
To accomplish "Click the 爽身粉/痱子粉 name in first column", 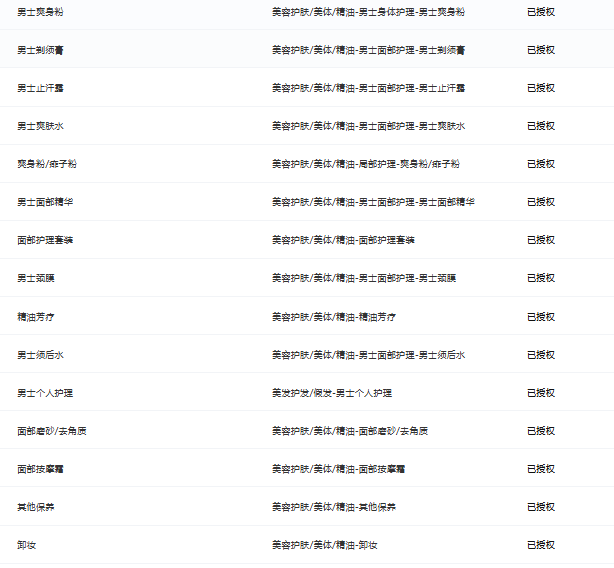I will pos(47,164).
